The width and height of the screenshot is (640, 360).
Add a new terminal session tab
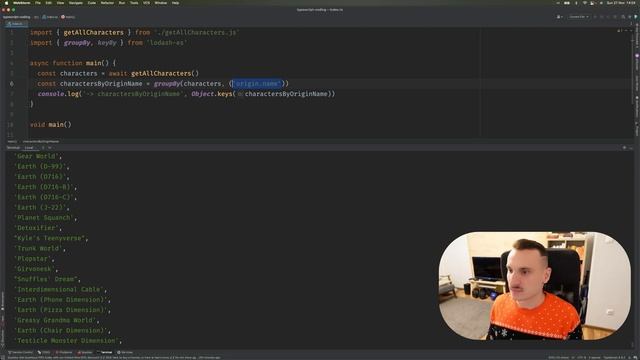(43, 148)
